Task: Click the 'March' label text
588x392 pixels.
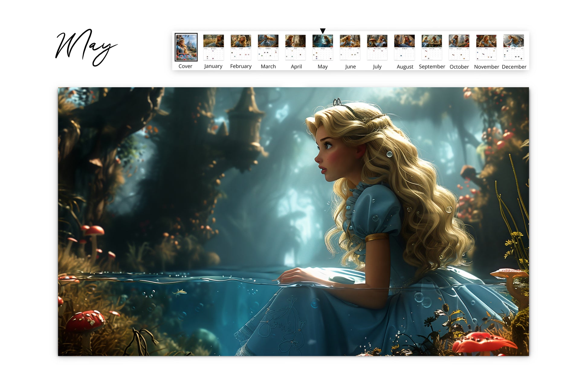Action: coord(268,66)
